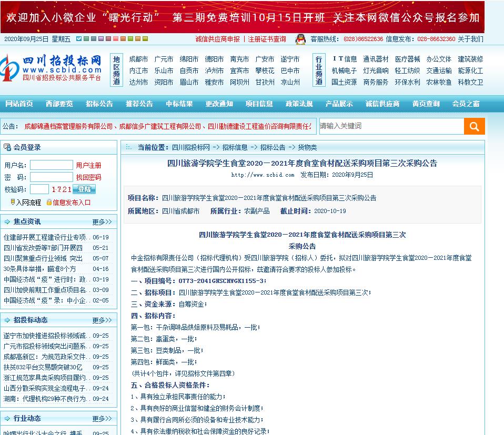This screenshot has width=504, height=435.
Task: Click the 诚信供应商申报 link
Action: [x=217, y=39]
